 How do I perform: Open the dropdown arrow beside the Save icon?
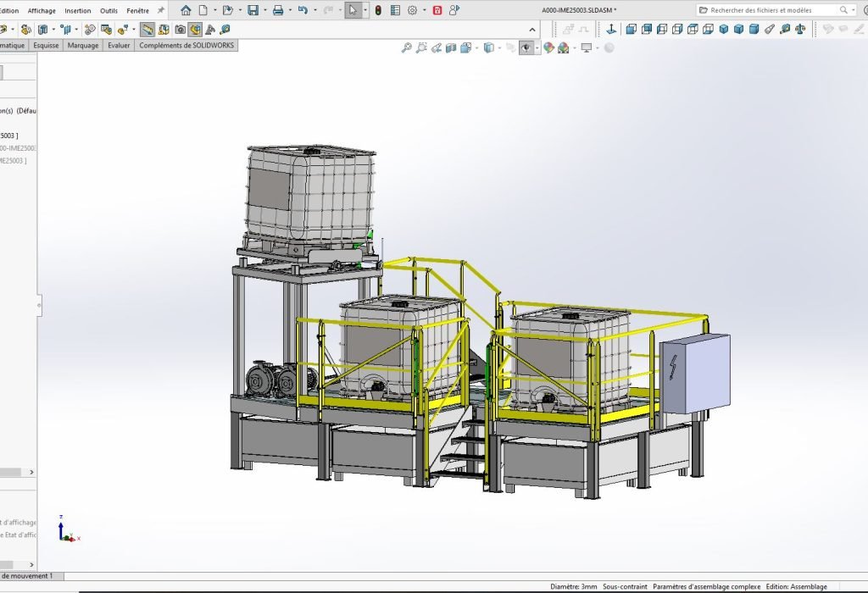[x=264, y=10]
